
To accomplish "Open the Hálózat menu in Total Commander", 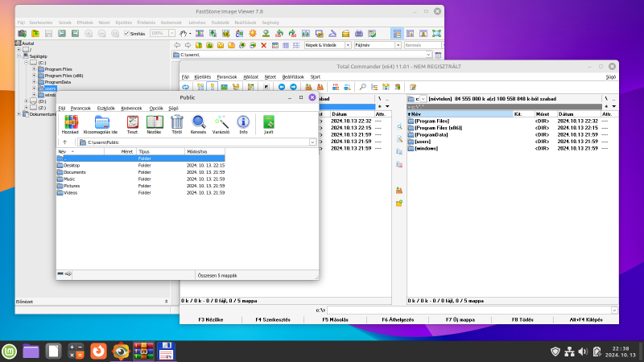I will pos(250,77).
